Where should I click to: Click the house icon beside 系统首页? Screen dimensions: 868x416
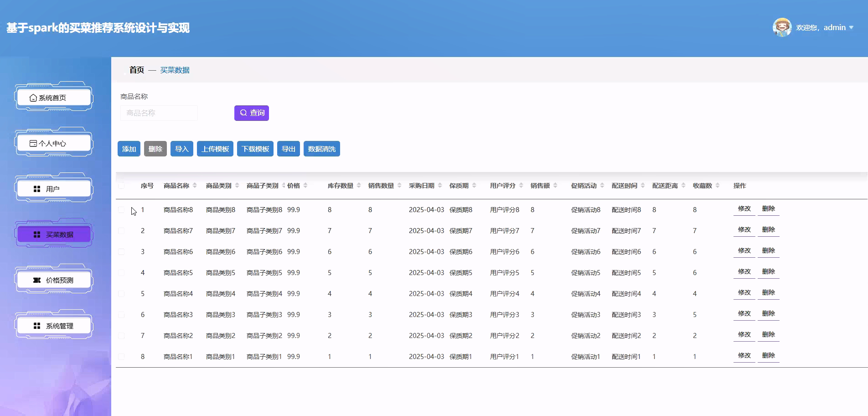[x=33, y=98]
